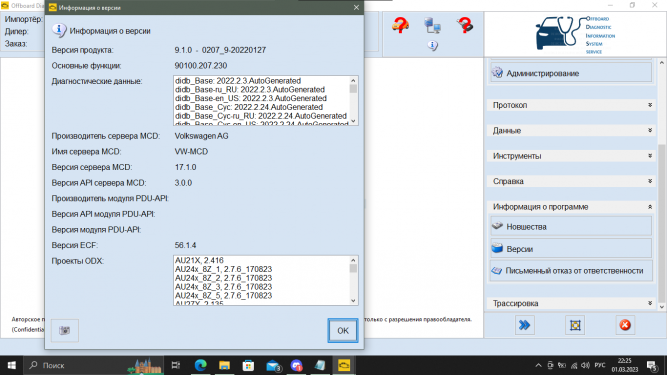Screen dimensions: 667x375
Task: Click ECF version 56.1.4 value
Action: click(x=185, y=245)
